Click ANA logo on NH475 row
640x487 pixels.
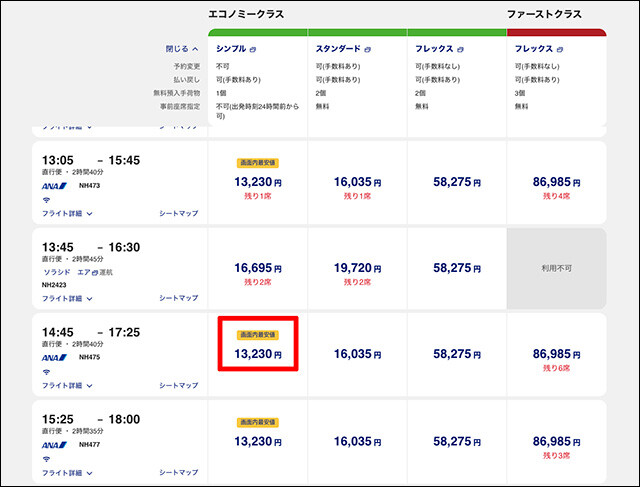[54, 358]
